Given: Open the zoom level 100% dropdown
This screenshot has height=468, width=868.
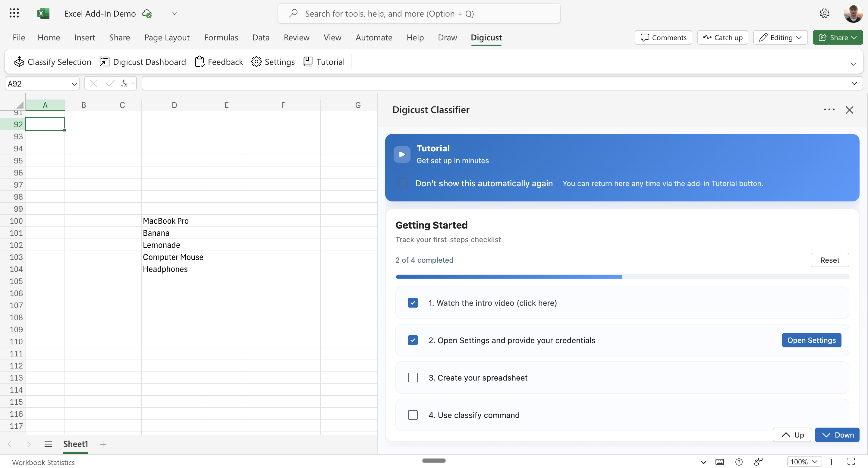Looking at the screenshot, I should pos(804,462).
